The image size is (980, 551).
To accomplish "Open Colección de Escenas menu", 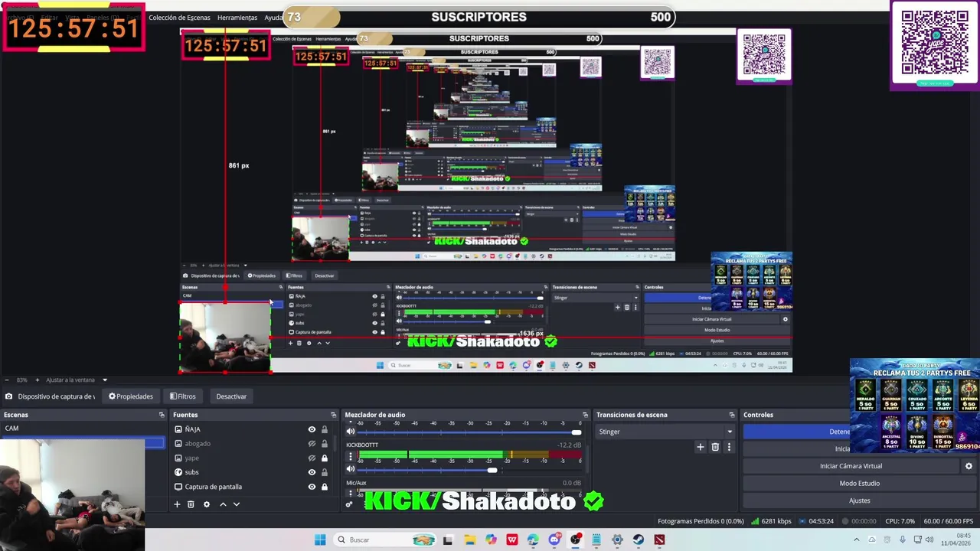I will pyautogui.click(x=179, y=18).
